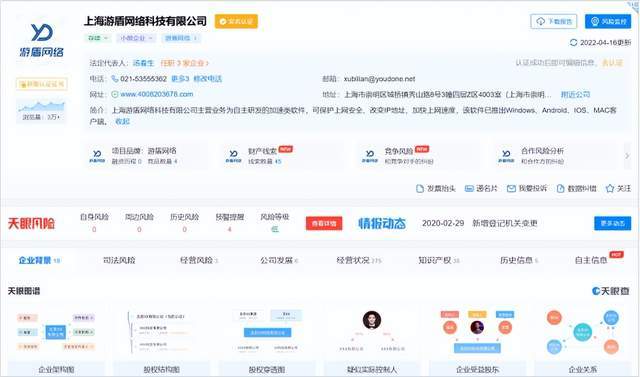Switch to the 经营风险 tab
The width and height of the screenshot is (640, 377).
pos(199,260)
